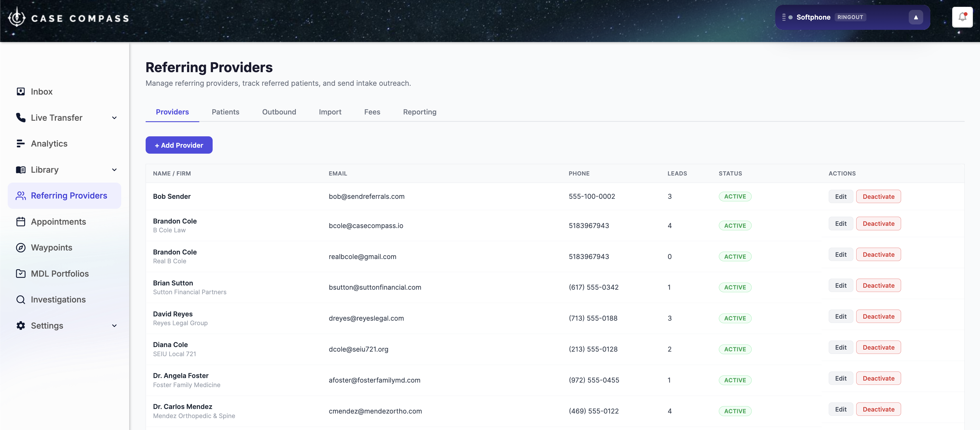Edit Brandon Cole of Real B Cole
Screen dimensions: 980x430
click(840, 254)
